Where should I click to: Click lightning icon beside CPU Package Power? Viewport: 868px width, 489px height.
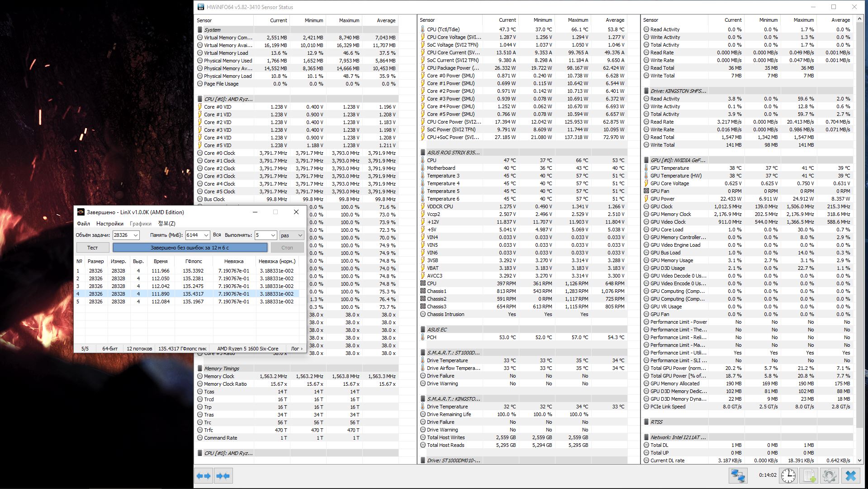423,68
